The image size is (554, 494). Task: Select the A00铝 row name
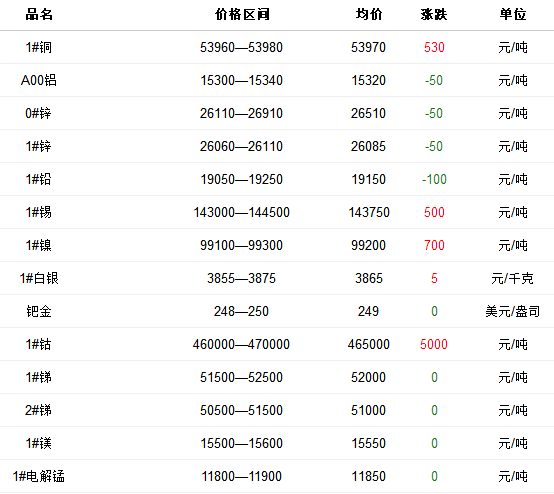[39, 80]
